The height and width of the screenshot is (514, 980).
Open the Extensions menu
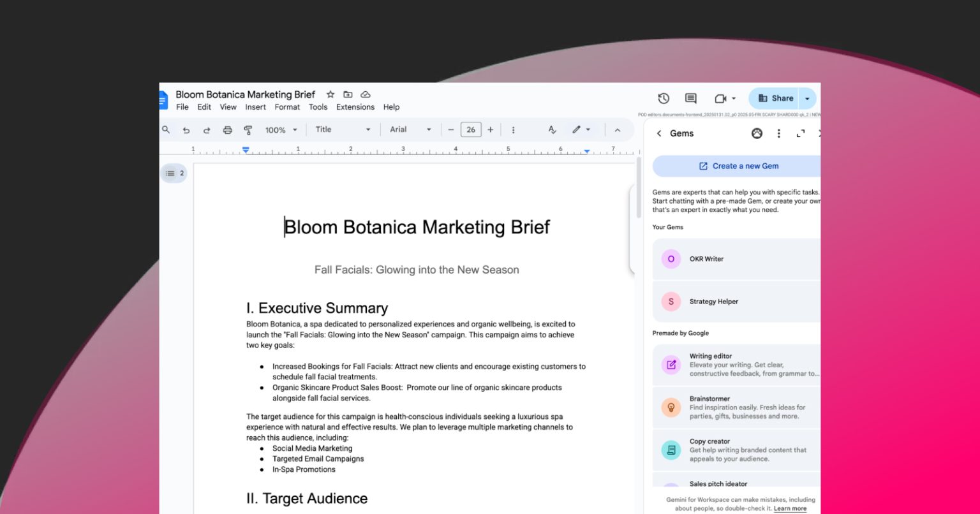355,107
